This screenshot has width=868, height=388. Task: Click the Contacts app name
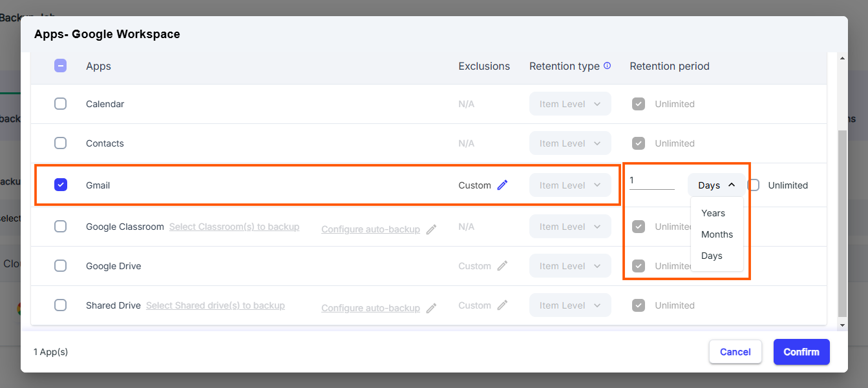[x=105, y=143]
